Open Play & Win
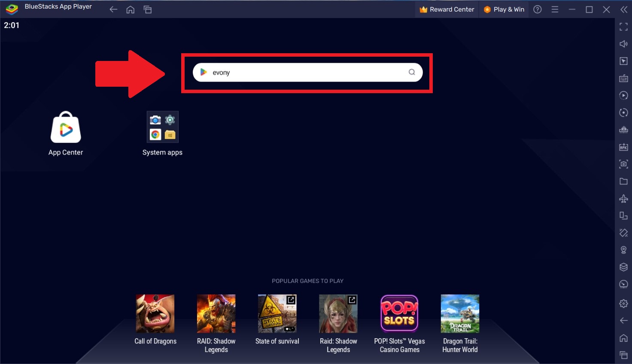The width and height of the screenshot is (632, 364). point(504,9)
